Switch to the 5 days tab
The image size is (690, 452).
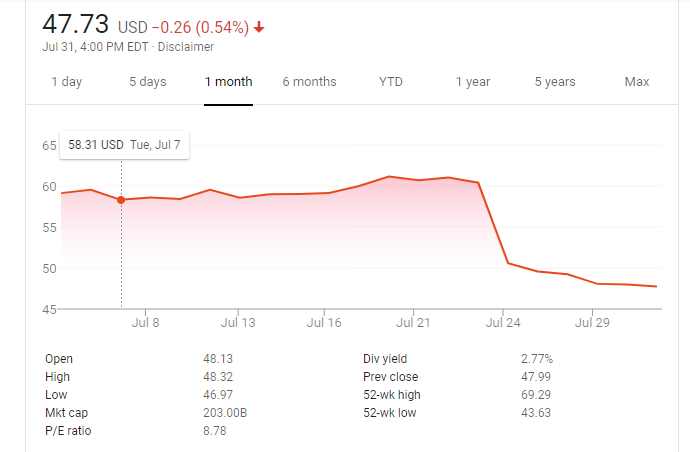(147, 82)
